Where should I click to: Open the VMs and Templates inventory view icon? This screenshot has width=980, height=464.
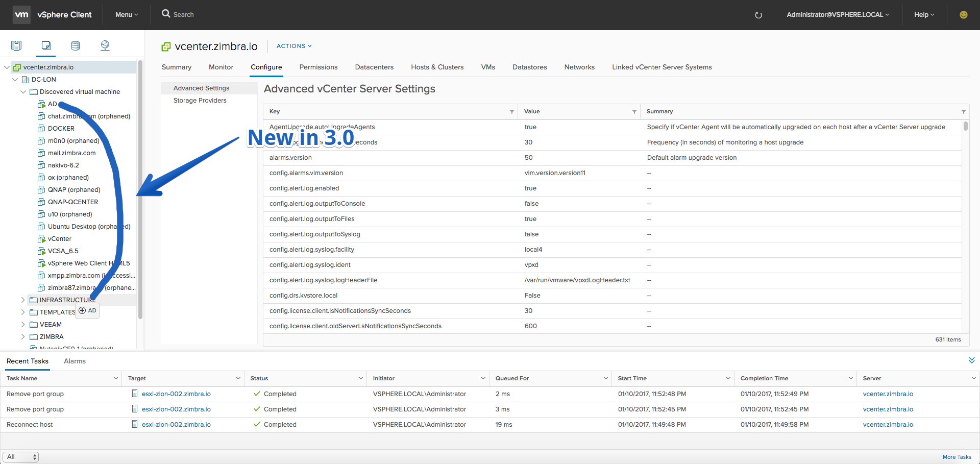click(x=46, y=45)
